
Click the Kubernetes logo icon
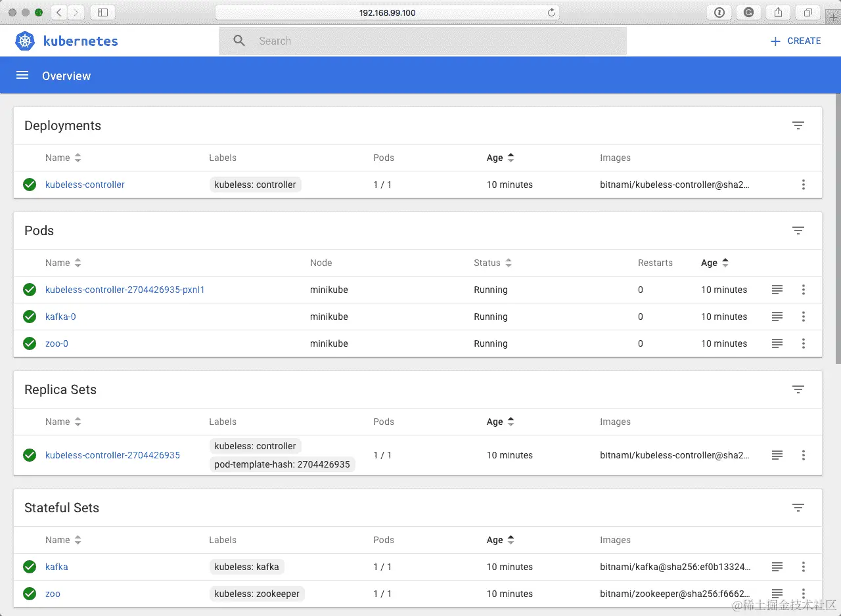coord(26,41)
